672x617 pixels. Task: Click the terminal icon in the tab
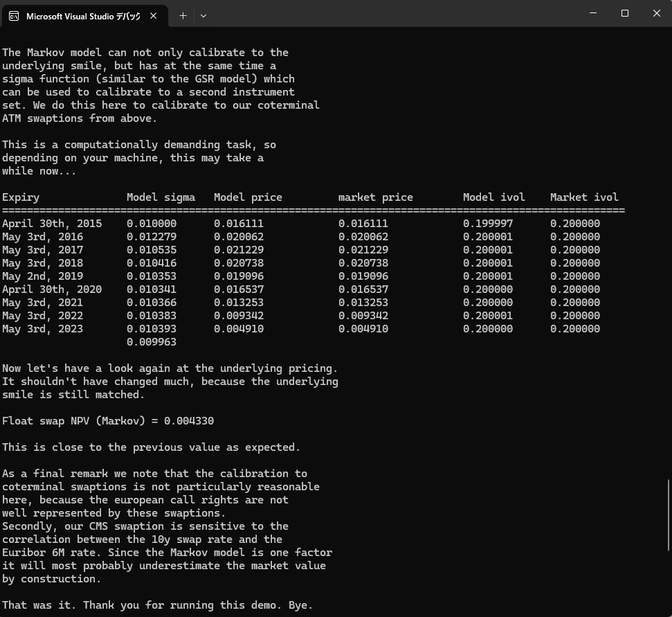[x=14, y=16]
